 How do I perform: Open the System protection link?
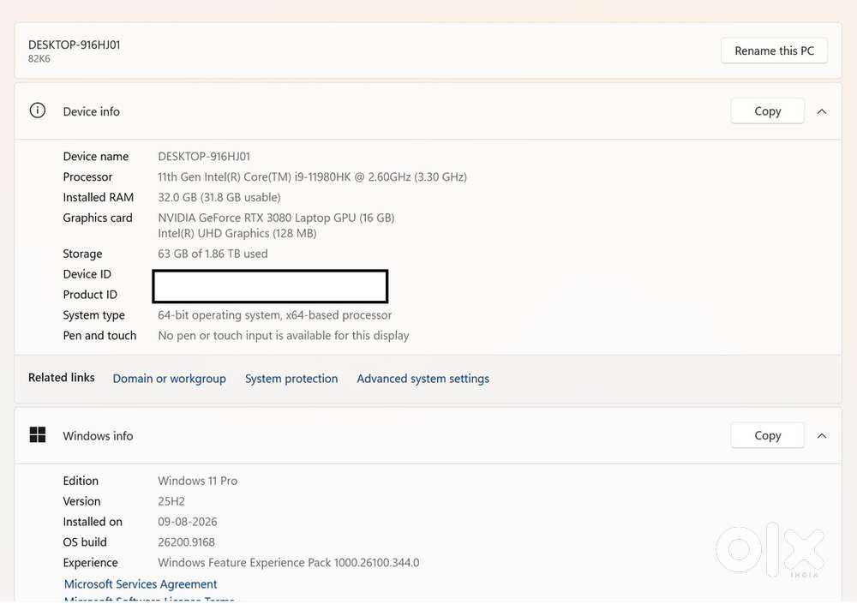click(x=291, y=379)
